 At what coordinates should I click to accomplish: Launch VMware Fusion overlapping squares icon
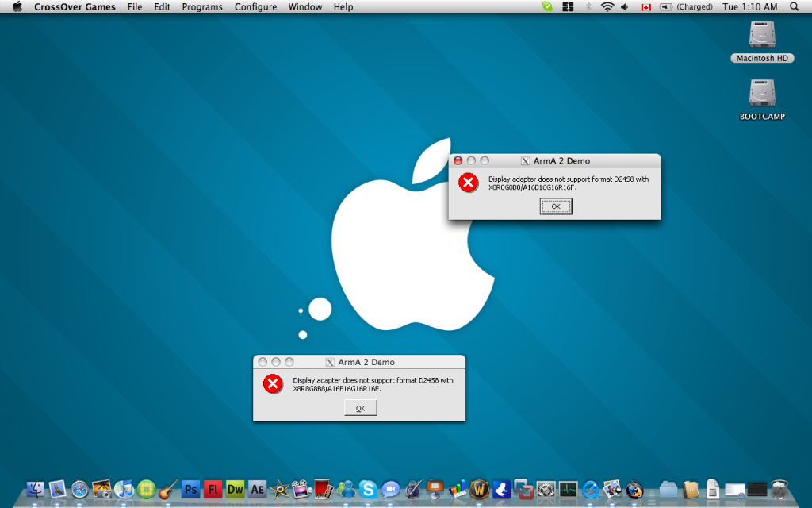point(523,489)
